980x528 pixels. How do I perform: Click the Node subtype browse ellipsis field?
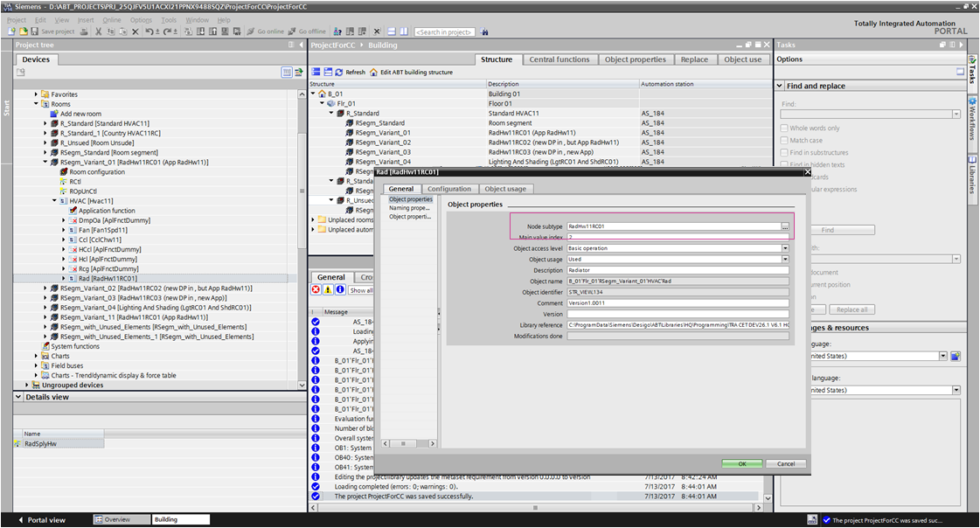tap(786, 226)
